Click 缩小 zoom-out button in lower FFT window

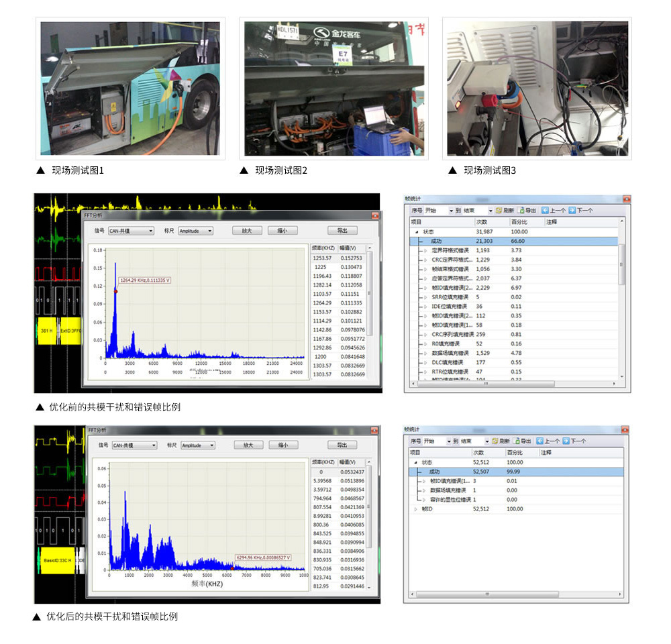tap(283, 445)
